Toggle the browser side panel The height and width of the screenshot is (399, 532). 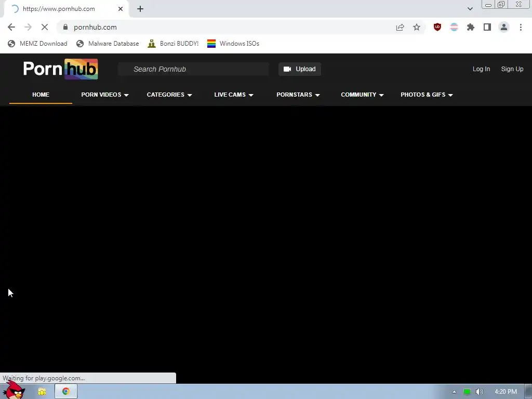tap(487, 27)
